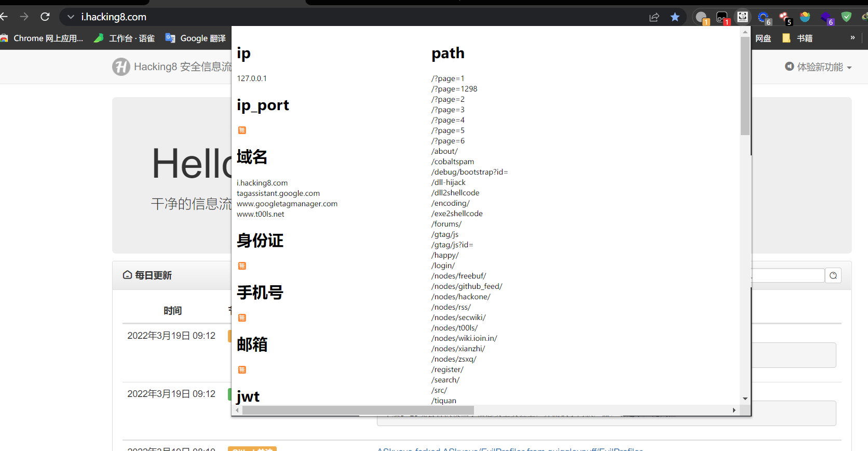Select path /tiquan
Viewport: 868px width, 451px height.
[444, 401]
